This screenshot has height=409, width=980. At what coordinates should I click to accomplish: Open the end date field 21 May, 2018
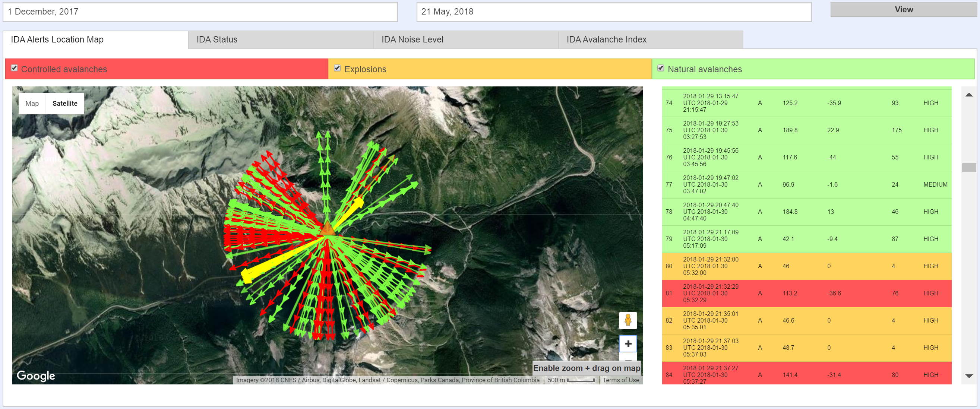click(614, 12)
